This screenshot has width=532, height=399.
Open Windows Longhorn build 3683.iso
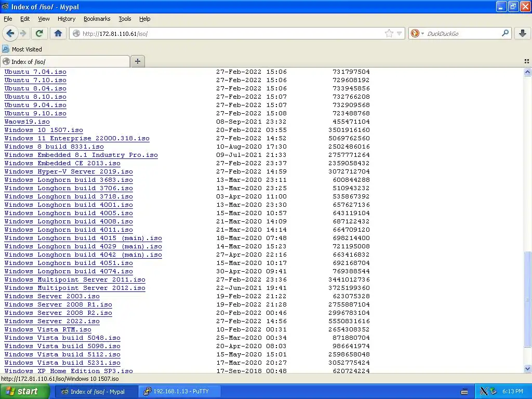[69, 180]
